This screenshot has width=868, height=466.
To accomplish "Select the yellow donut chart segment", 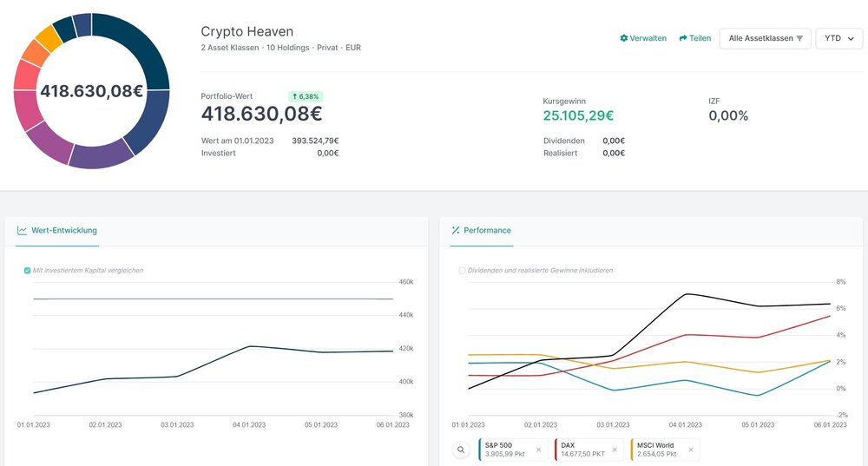I will 48,37.
